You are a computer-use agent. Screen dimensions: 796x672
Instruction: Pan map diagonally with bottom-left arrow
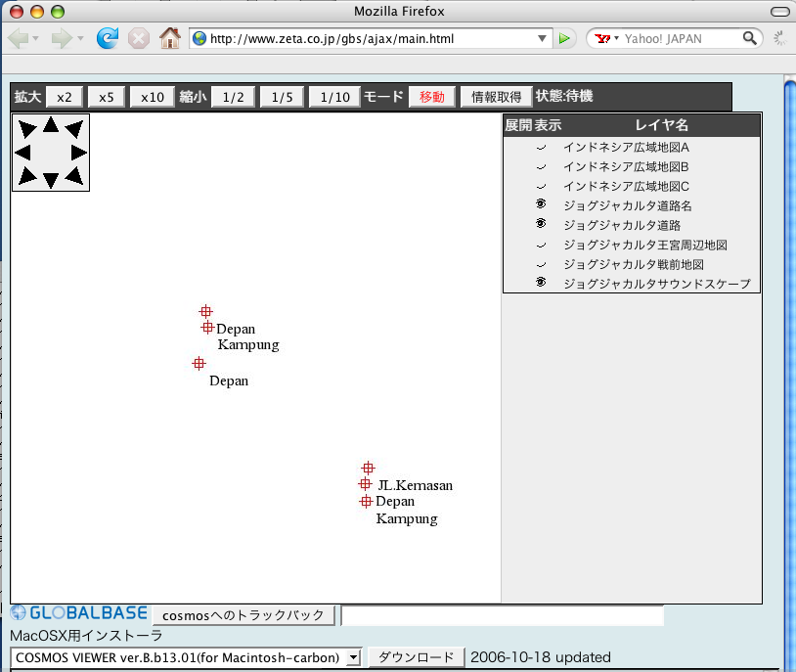click(x=26, y=176)
